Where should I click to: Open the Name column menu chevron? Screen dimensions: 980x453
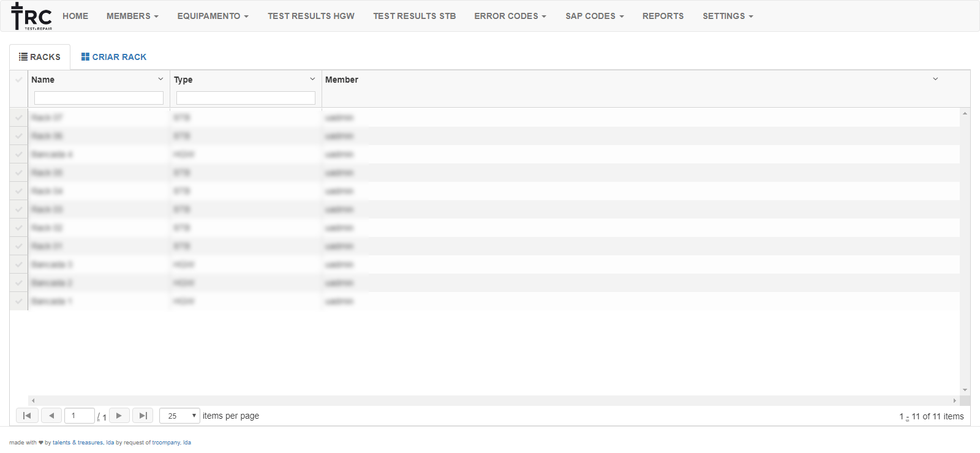[160, 79]
